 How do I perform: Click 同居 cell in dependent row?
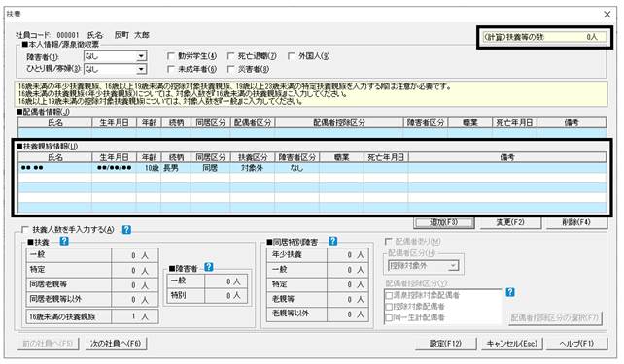210,168
